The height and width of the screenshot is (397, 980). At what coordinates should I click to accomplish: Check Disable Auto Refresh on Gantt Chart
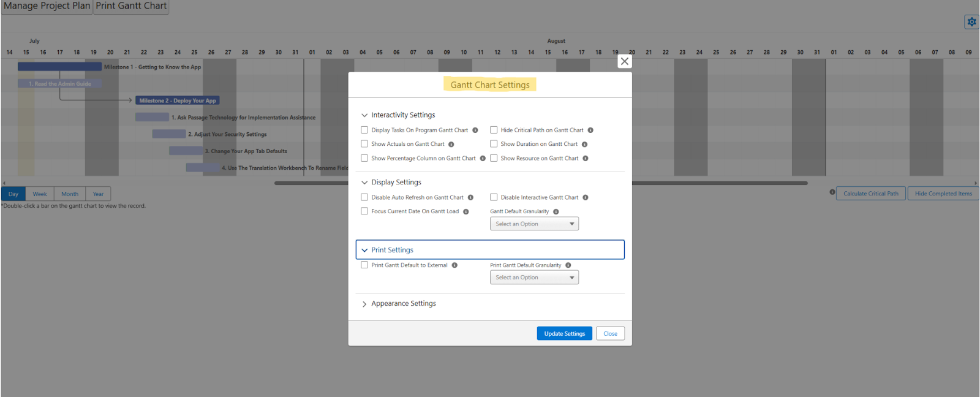364,197
